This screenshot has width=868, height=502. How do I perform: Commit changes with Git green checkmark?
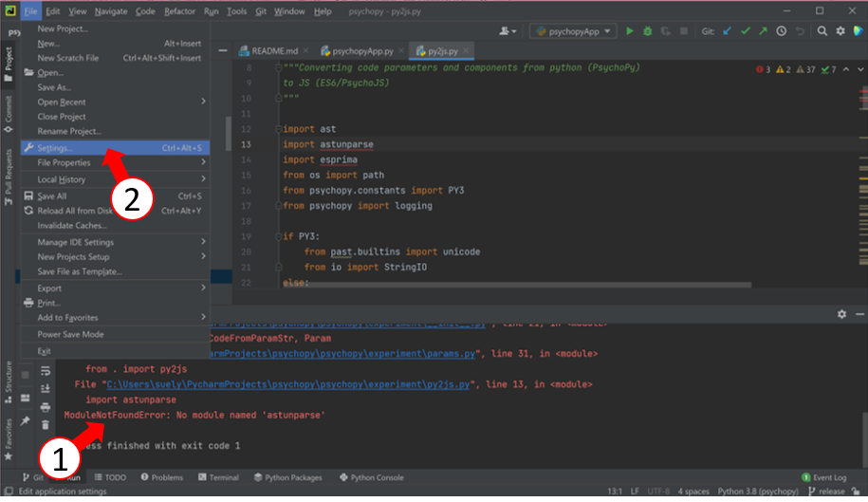(x=745, y=31)
